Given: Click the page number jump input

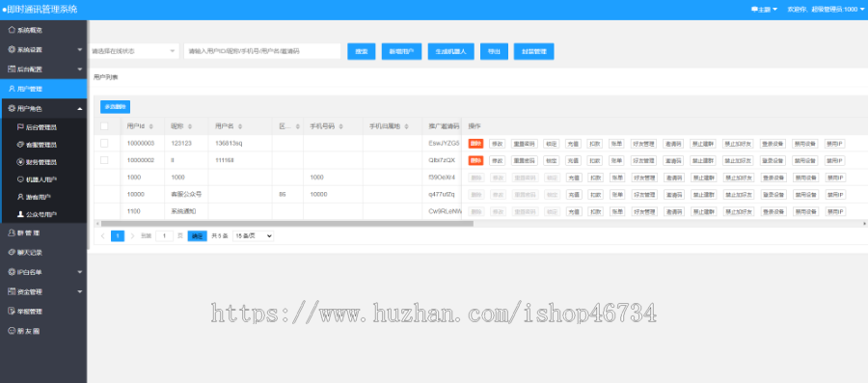Looking at the screenshot, I should (164, 235).
